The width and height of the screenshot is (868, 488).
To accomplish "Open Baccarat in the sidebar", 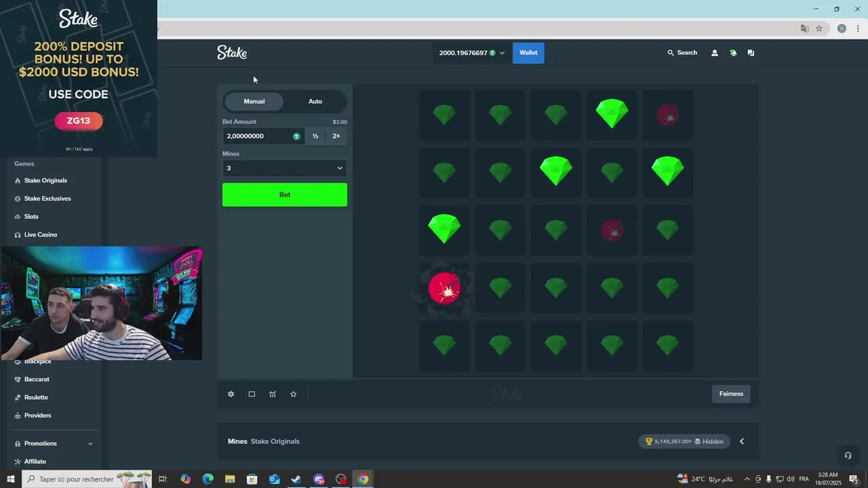I will (37, 380).
